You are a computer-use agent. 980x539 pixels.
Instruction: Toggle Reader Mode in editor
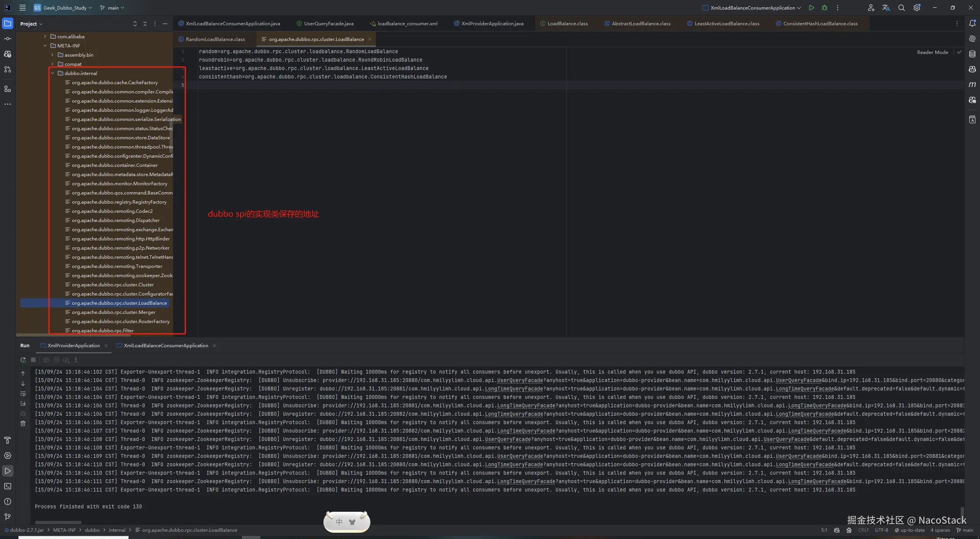[x=932, y=52]
